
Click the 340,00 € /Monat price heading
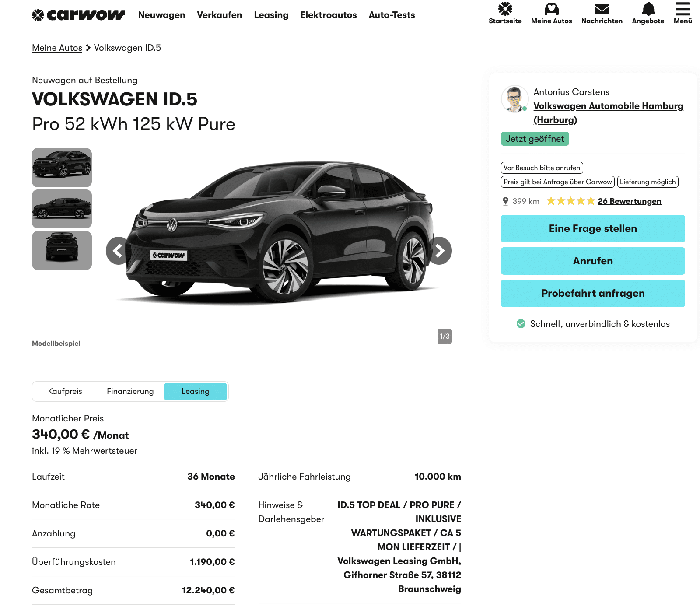(x=80, y=435)
